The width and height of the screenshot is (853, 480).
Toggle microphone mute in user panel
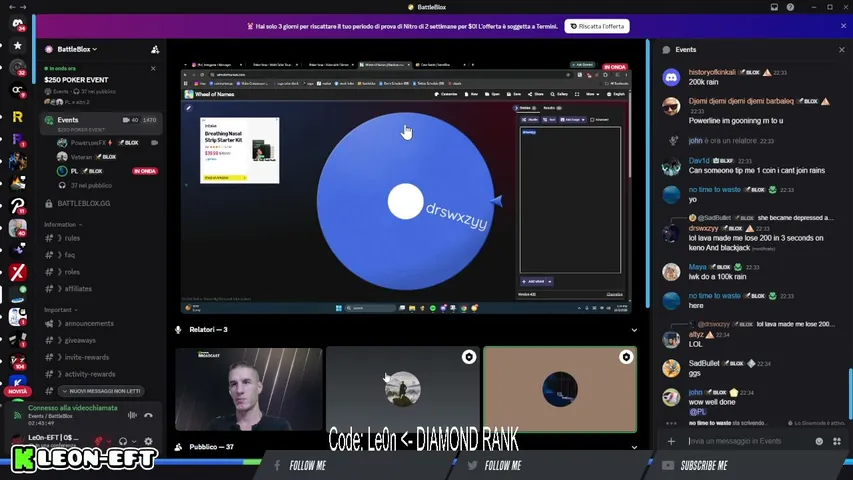coord(98,441)
